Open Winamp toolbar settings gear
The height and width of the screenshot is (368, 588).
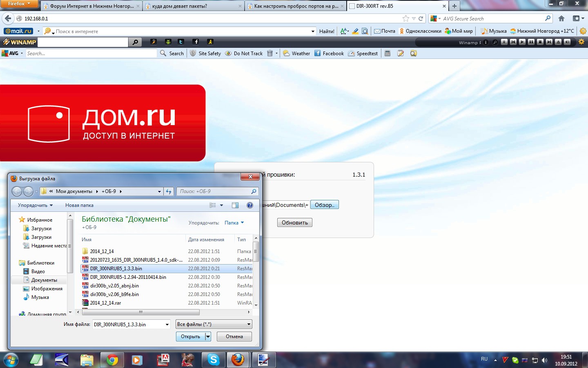581,42
